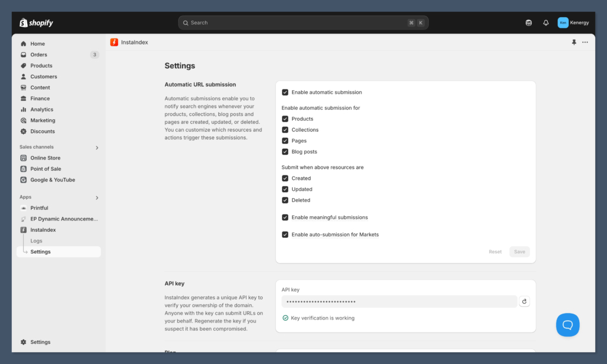Image resolution: width=607 pixels, height=364 pixels.
Task: Select the Settings entry under InstaIndex
Action: click(41, 251)
